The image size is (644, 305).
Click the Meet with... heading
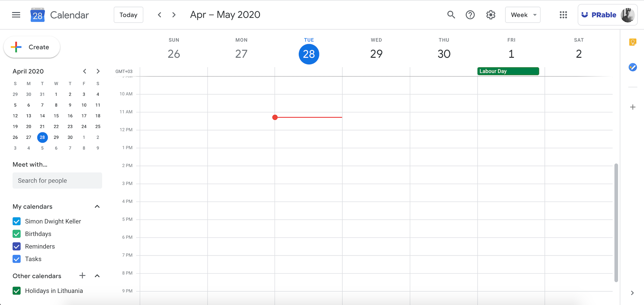point(30,165)
